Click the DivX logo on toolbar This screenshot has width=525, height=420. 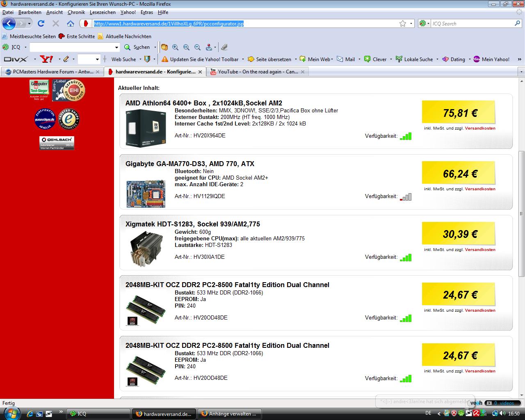(16, 59)
